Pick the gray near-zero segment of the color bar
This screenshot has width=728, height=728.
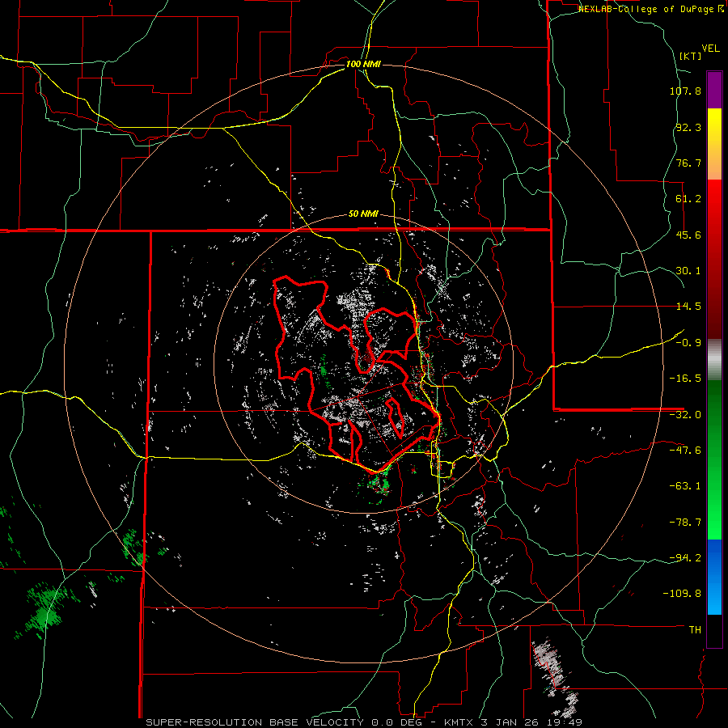click(x=714, y=360)
